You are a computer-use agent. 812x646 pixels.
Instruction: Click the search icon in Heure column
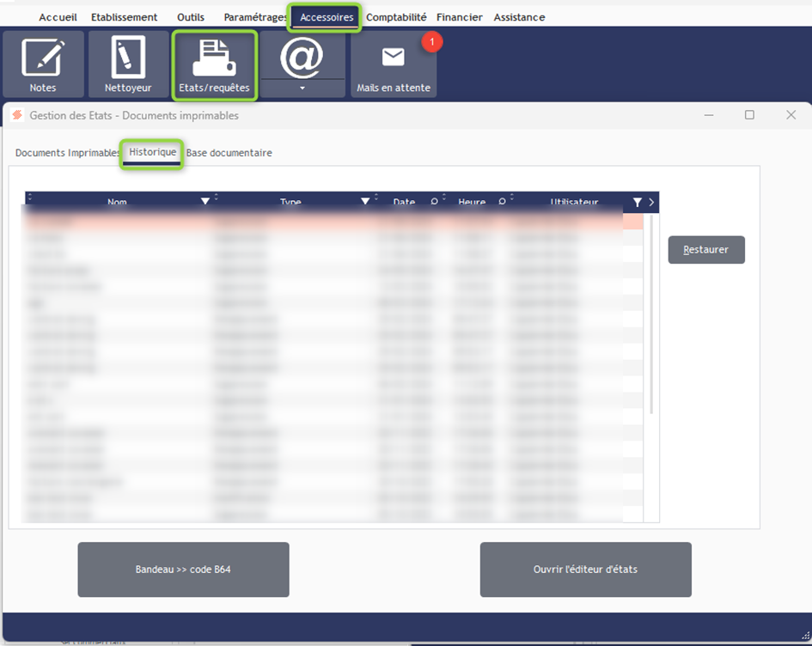point(503,203)
